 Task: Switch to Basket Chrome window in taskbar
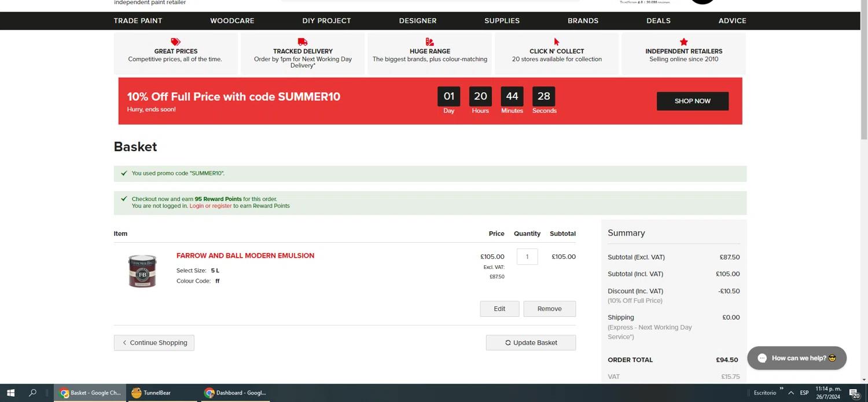click(x=90, y=393)
